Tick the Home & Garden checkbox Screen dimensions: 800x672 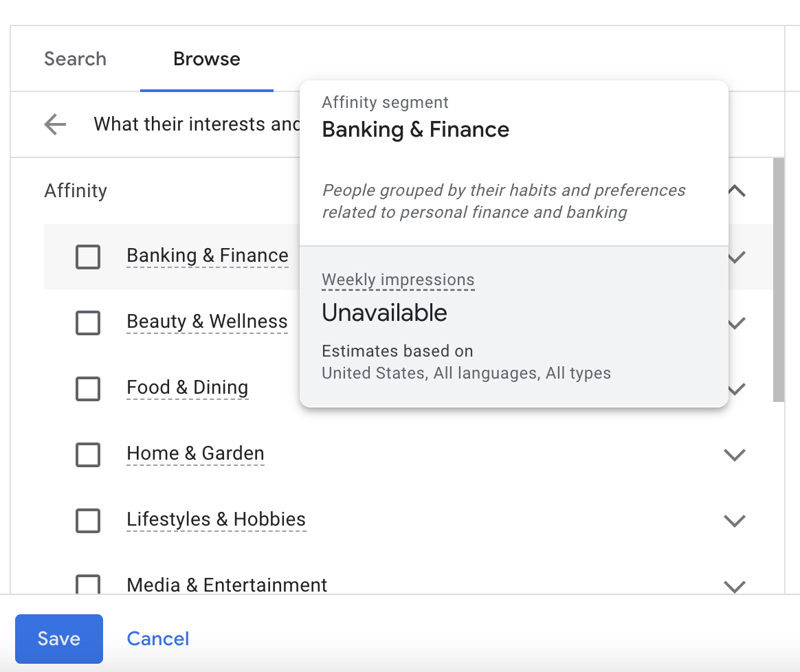pos(88,455)
